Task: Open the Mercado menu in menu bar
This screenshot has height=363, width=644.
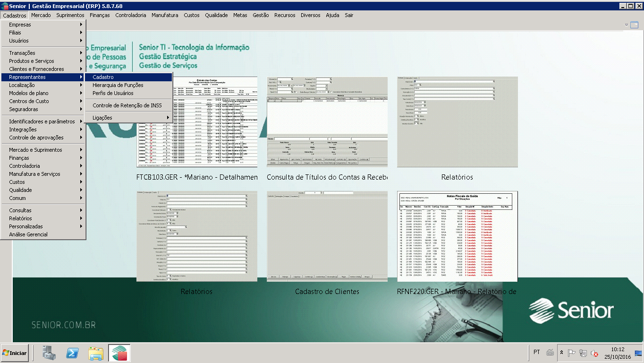Action: click(41, 15)
